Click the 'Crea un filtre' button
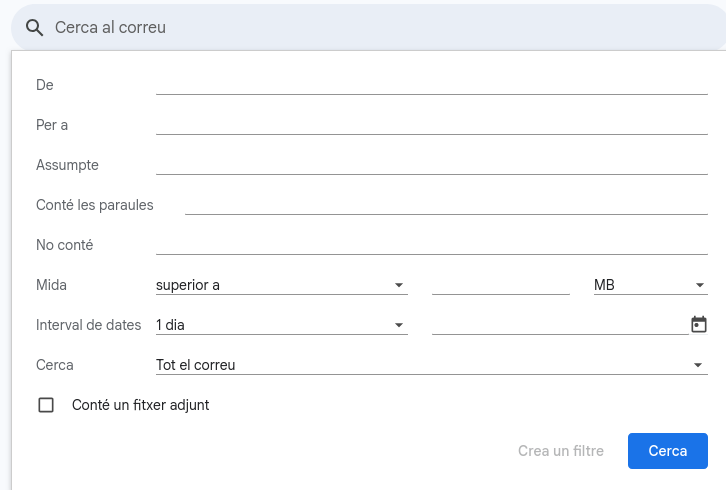 point(561,451)
